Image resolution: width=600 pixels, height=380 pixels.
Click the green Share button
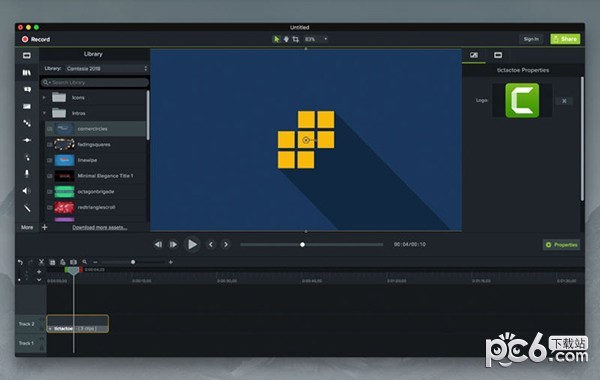tap(565, 39)
